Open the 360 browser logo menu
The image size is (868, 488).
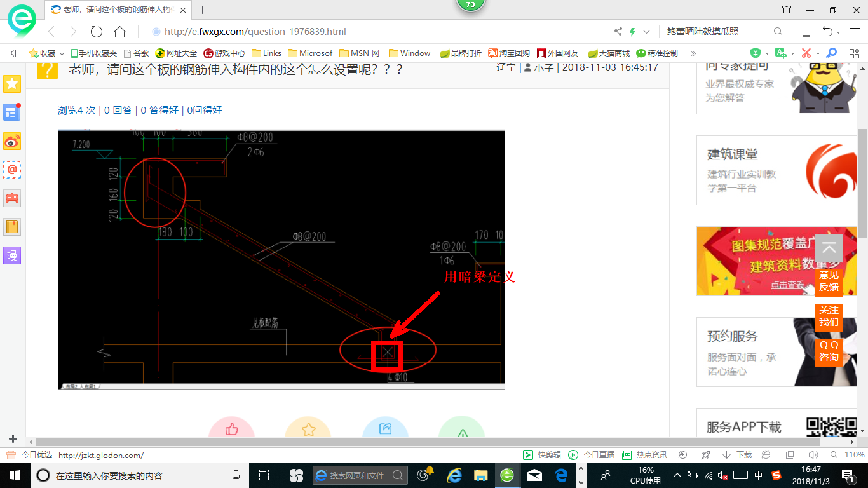coord(22,22)
